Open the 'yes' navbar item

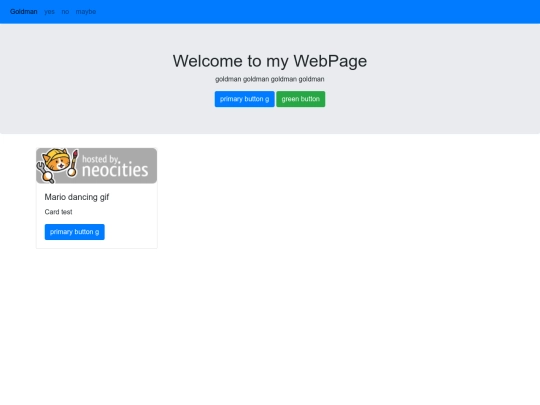coord(49,12)
